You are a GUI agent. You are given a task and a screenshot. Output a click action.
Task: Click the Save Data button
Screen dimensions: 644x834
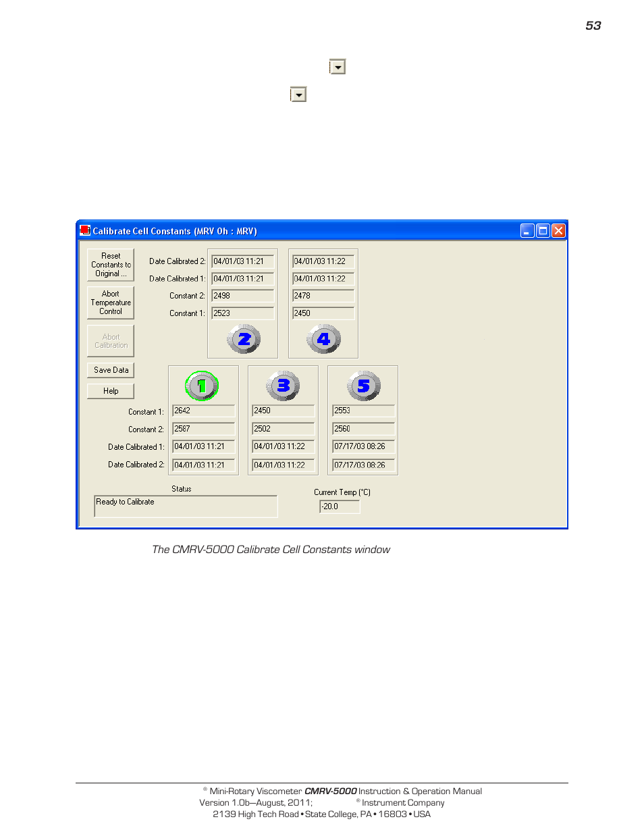[x=111, y=370]
